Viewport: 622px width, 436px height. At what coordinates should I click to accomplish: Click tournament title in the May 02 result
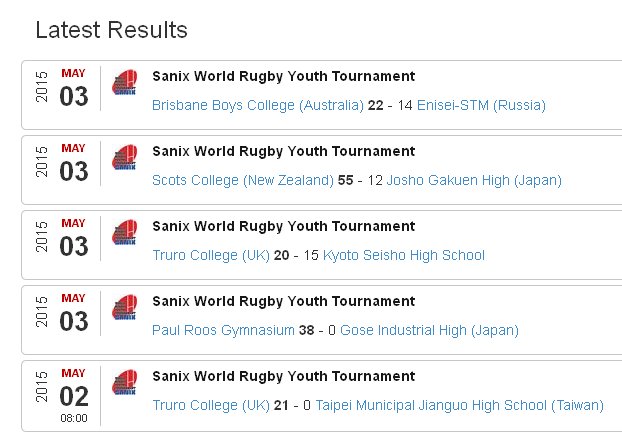pos(284,376)
